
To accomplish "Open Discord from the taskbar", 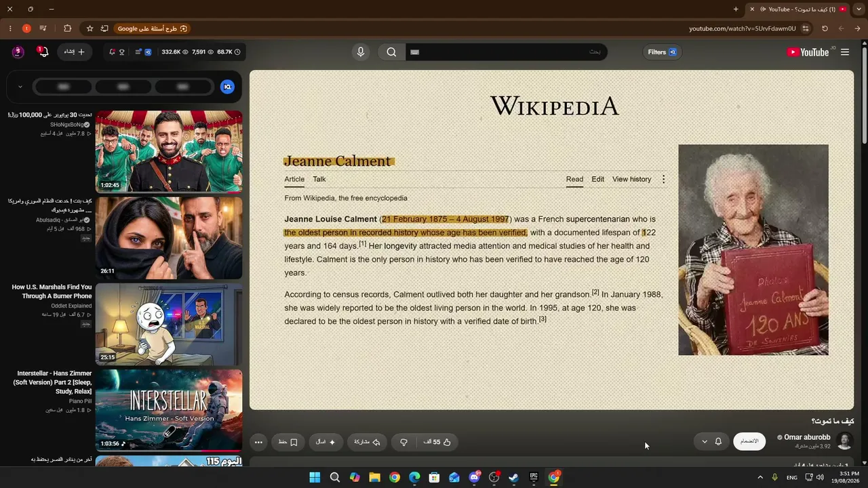I will click(474, 477).
